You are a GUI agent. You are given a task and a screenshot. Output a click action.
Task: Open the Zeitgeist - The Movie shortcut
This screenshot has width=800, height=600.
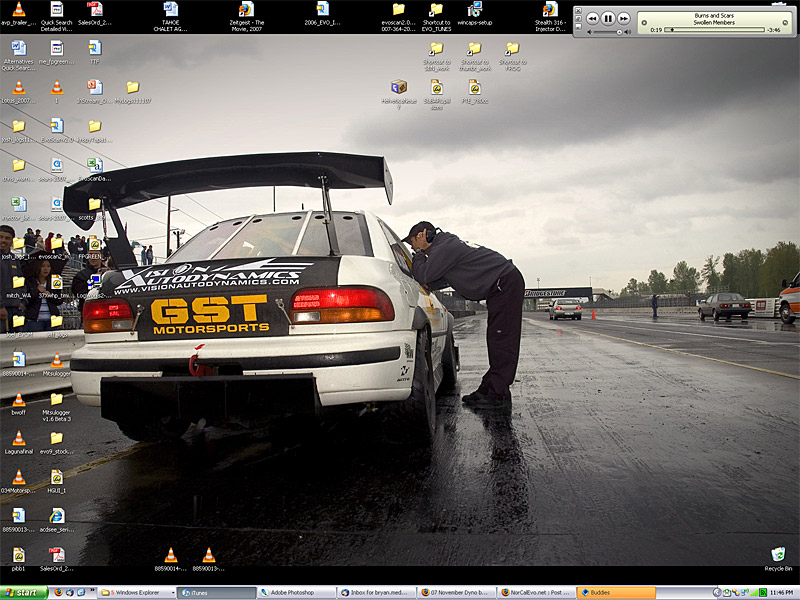(x=246, y=16)
